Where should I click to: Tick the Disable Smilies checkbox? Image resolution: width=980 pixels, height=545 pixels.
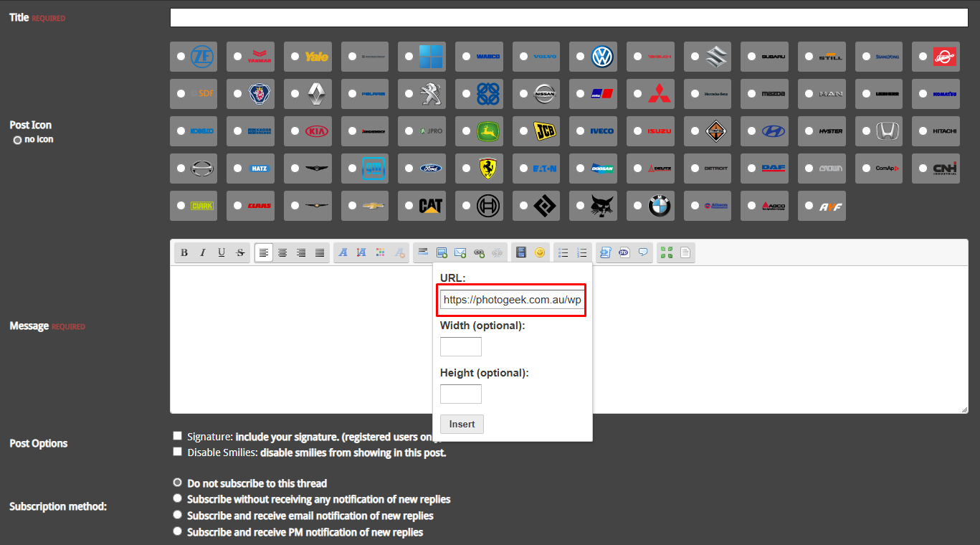177,452
